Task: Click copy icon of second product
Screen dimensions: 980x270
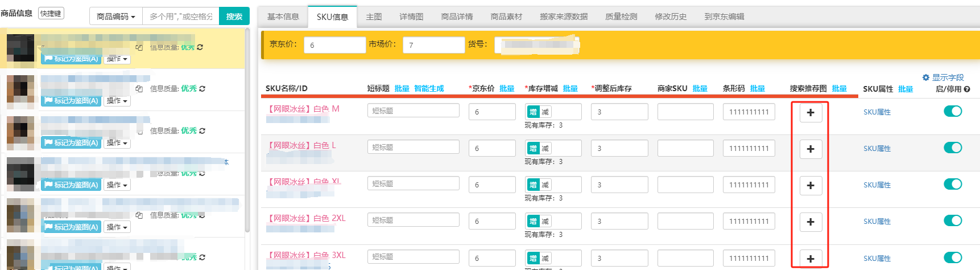Action: pos(139,89)
